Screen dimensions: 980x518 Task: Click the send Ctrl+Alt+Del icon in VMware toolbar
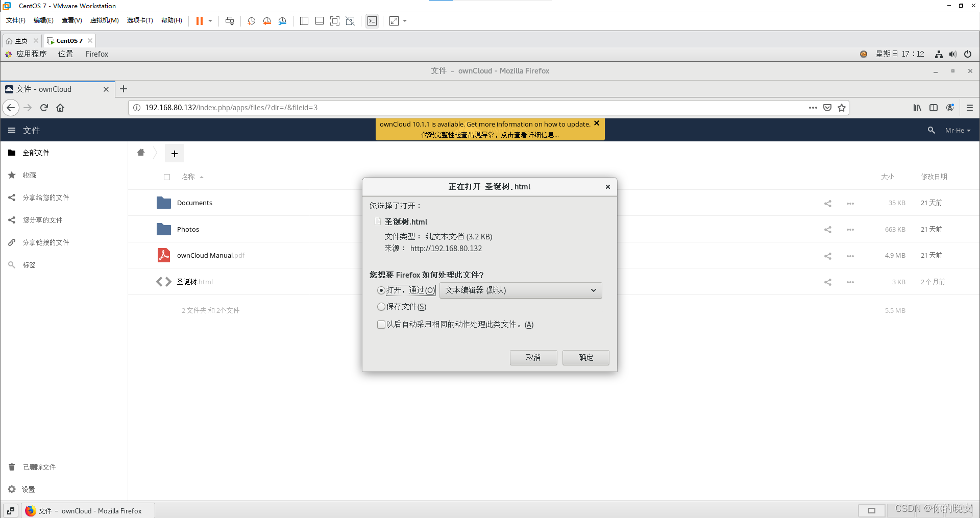point(230,21)
